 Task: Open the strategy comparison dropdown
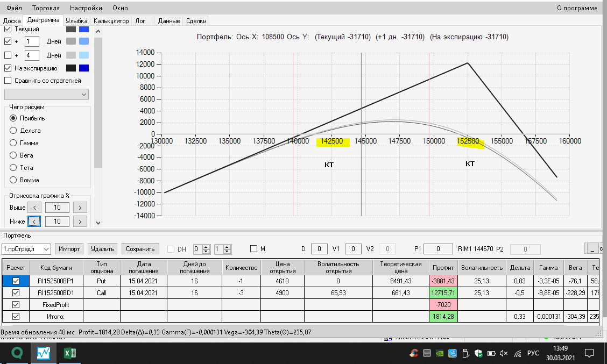pyautogui.click(x=46, y=95)
